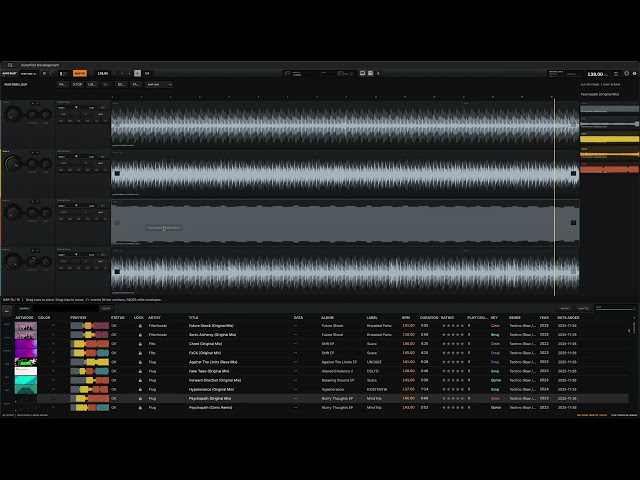Adjust the library size slider at top right of the list
This screenshot has width=640, height=480.
615,309
